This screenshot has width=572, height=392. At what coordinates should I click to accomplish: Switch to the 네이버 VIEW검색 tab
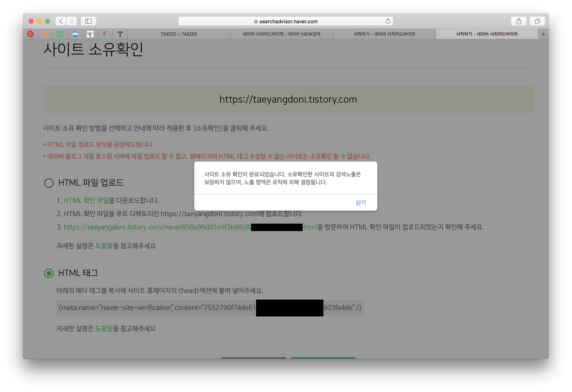282,34
